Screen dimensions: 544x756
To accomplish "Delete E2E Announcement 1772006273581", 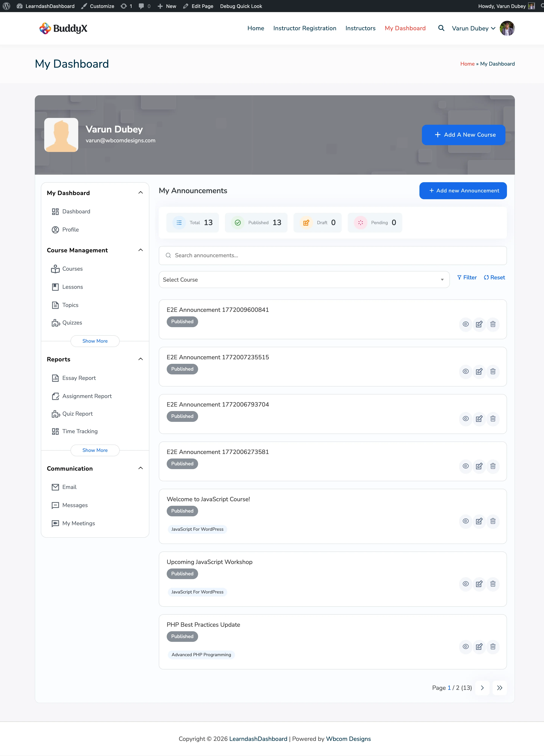I will click(x=493, y=466).
